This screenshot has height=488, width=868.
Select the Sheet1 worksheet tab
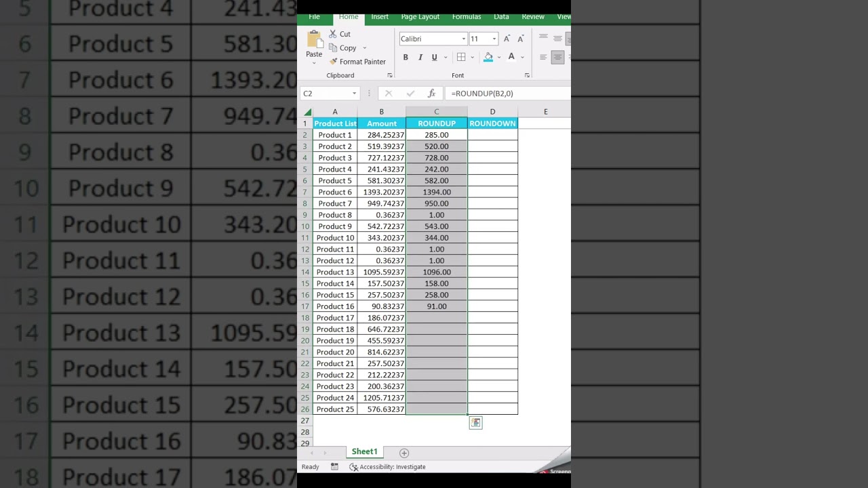(x=364, y=451)
